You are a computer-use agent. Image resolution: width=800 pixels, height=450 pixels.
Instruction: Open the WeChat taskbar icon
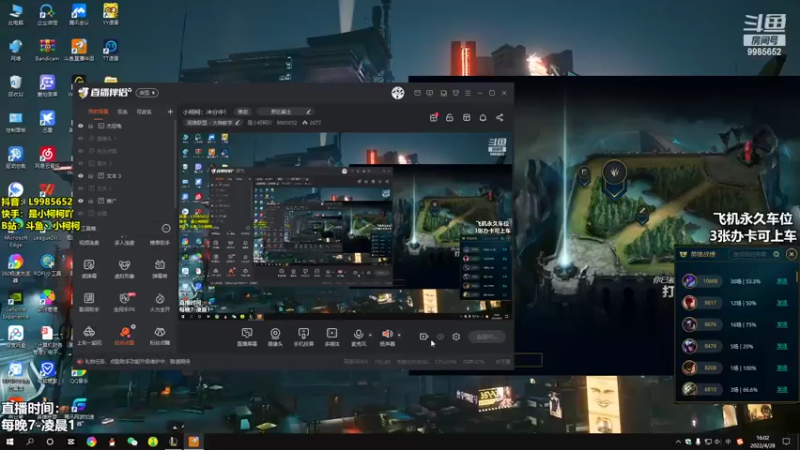click(132, 441)
